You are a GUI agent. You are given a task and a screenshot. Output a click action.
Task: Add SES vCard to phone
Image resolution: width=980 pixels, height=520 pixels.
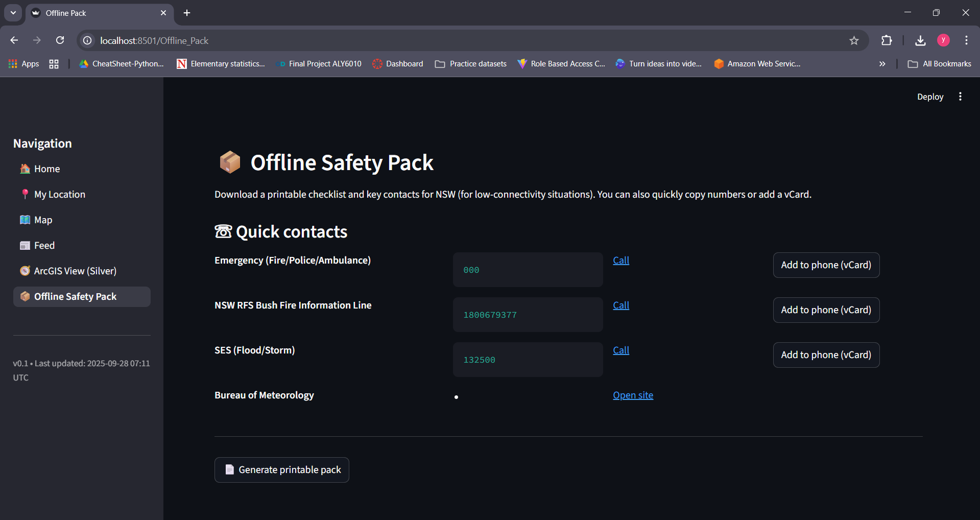click(826, 355)
